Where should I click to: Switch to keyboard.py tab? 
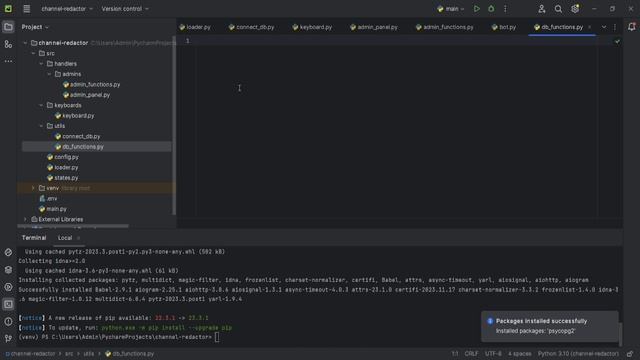(x=312, y=27)
